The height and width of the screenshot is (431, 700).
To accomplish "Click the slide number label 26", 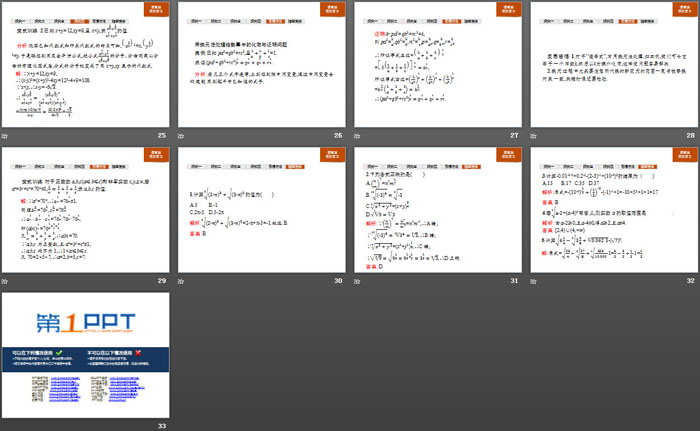I will pos(338,135).
